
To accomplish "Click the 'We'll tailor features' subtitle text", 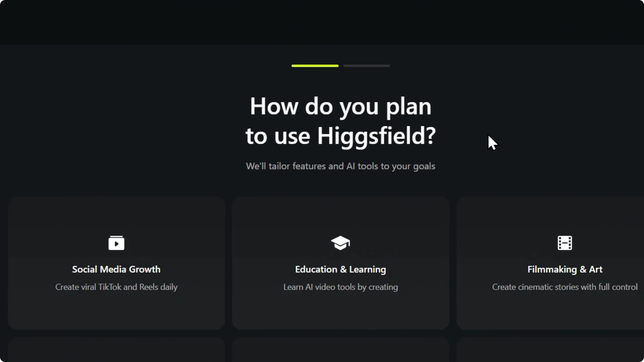I will point(340,166).
